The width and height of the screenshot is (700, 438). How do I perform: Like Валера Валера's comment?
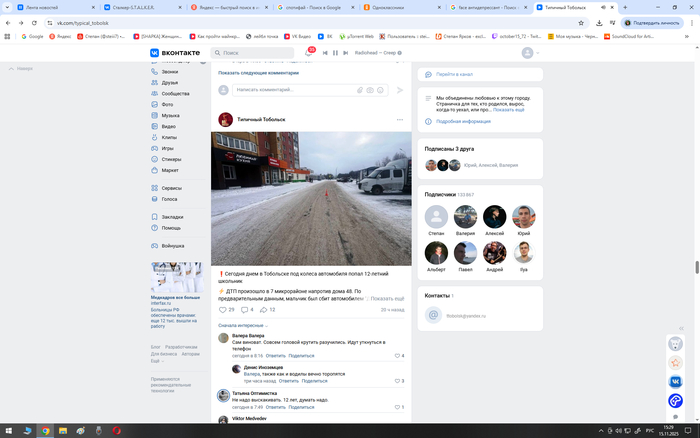pyautogui.click(x=397, y=355)
